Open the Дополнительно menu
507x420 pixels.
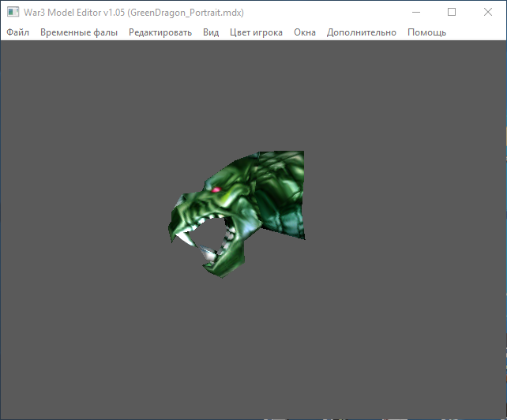point(362,32)
